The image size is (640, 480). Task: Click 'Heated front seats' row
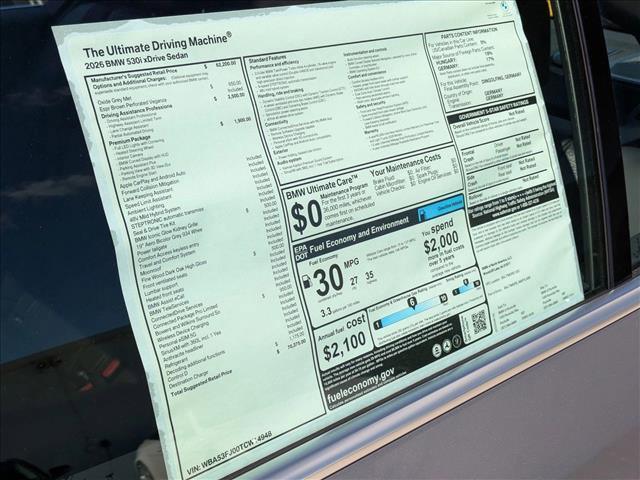pyautogui.click(x=165, y=296)
